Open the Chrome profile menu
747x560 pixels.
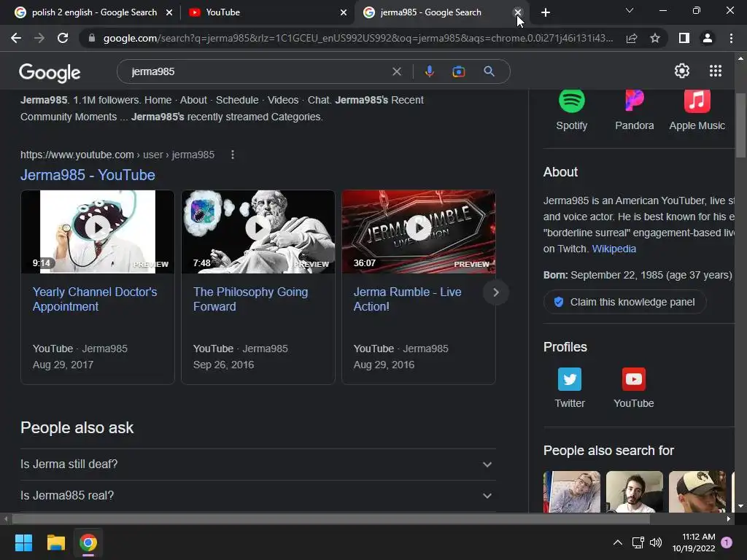(x=708, y=38)
